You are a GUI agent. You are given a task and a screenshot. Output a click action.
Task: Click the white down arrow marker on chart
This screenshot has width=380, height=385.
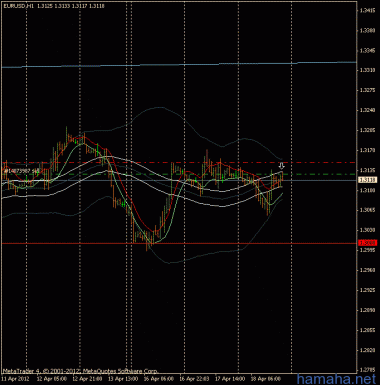[282, 166]
